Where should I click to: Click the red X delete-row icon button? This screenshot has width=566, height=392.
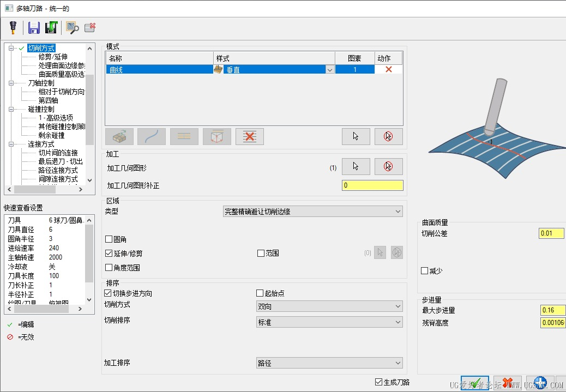point(249,136)
